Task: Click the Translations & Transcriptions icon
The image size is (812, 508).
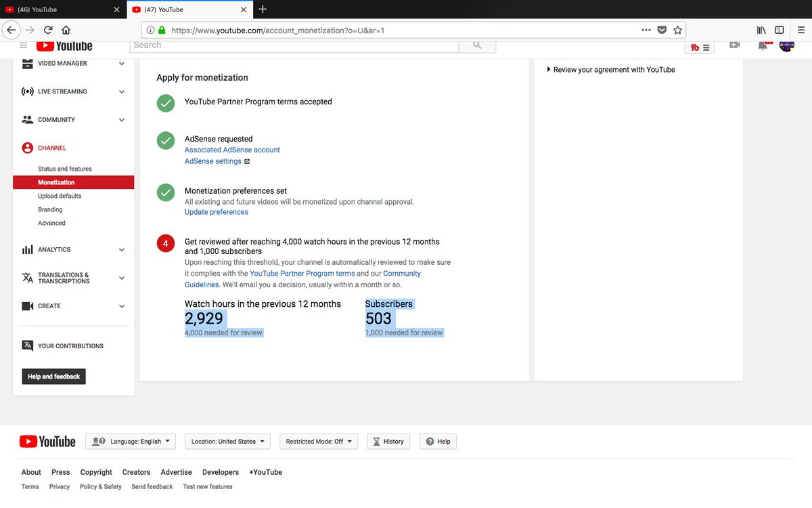Action: pyautogui.click(x=27, y=278)
